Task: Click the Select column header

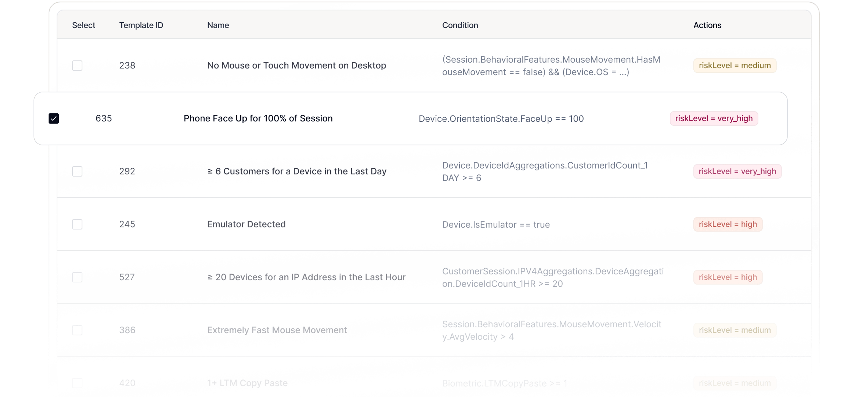Action: coord(84,25)
